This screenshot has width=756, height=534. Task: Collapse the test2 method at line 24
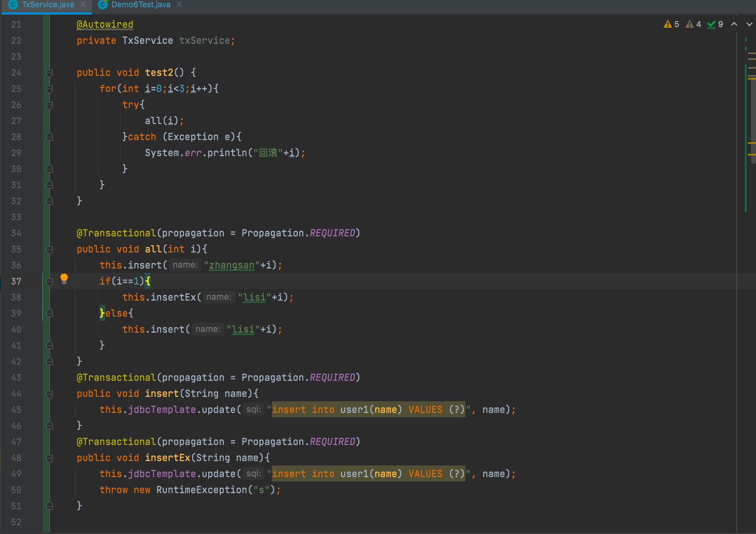pos(50,73)
